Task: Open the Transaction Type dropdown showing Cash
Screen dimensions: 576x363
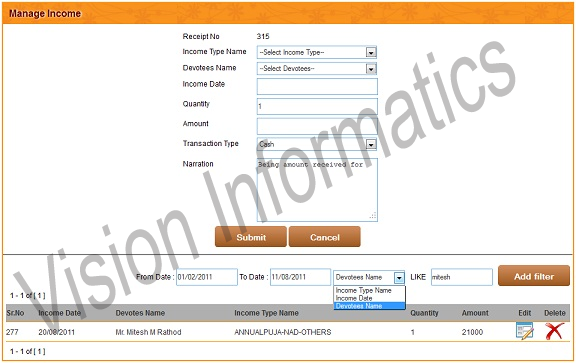Action: 317,144
